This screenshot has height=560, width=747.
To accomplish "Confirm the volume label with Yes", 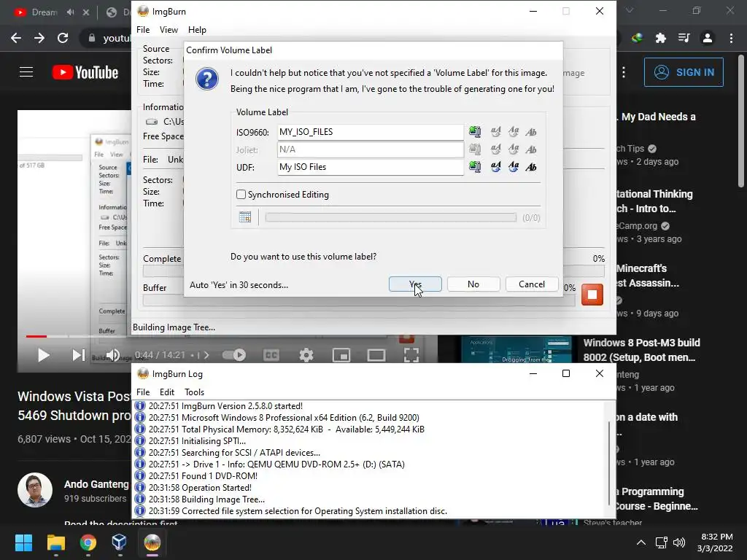I will [x=415, y=284].
